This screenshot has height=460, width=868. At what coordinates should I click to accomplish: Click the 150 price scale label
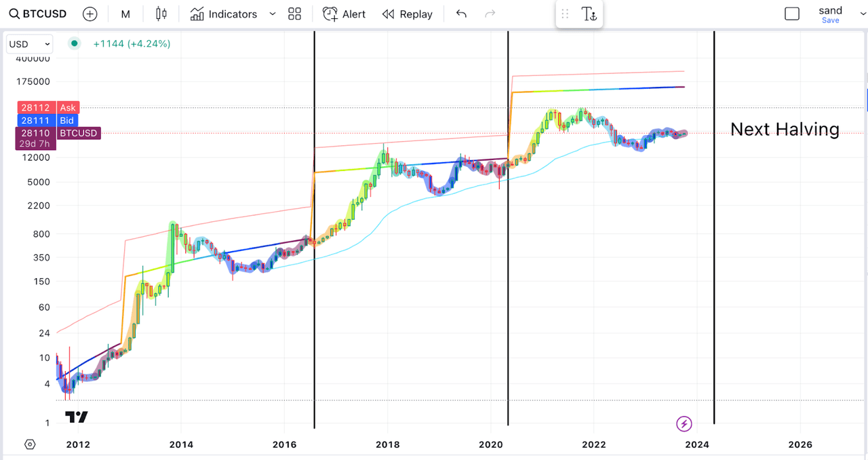[41, 282]
